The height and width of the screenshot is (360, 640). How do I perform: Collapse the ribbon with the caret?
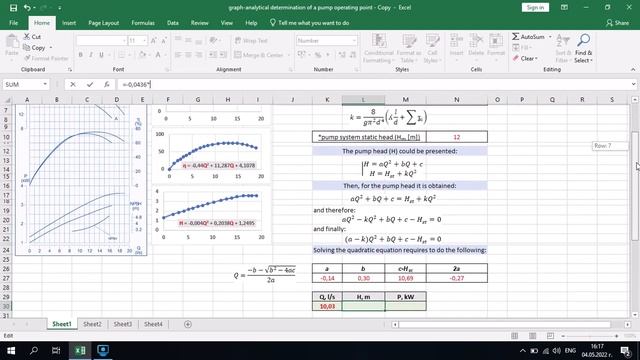(x=633, y=69)
